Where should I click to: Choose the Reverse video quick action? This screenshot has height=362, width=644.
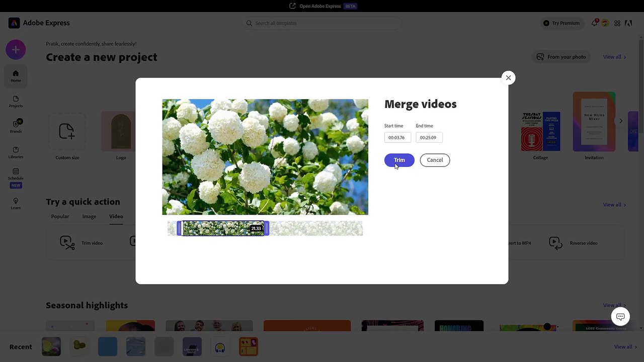(573, 243)
